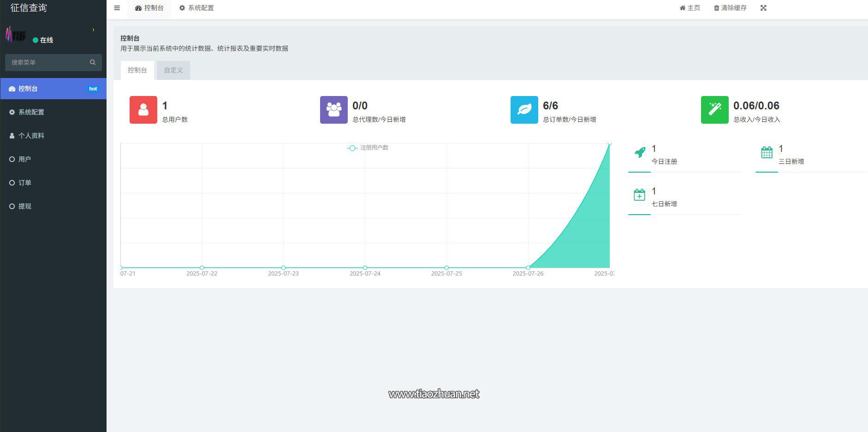Toggle 注册用户数 legend series in chart
Viewport: 868px width, 432px height.
(x=368, y=148)
